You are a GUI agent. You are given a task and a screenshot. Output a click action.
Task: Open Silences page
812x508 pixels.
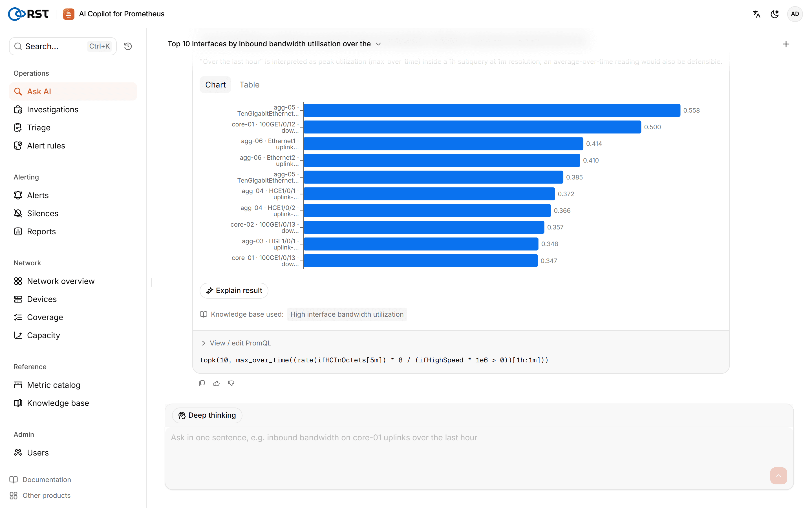pyautogui.click(x=73, y=213)
